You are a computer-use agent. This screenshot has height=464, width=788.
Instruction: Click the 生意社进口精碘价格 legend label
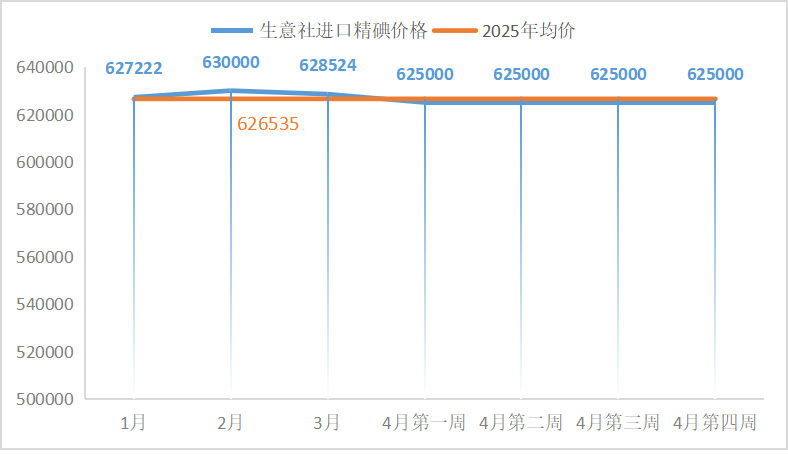tap(343, 31)
